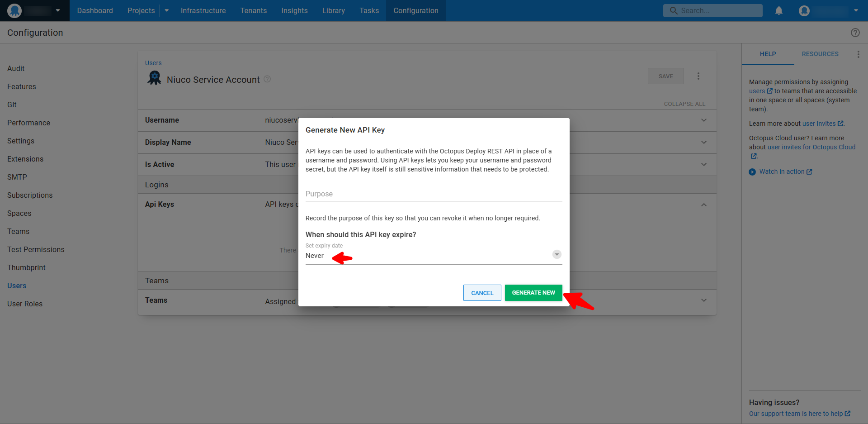Click the Generate New button
The image size is (868, 424).
pyautogui.click(x=533, y=293)
